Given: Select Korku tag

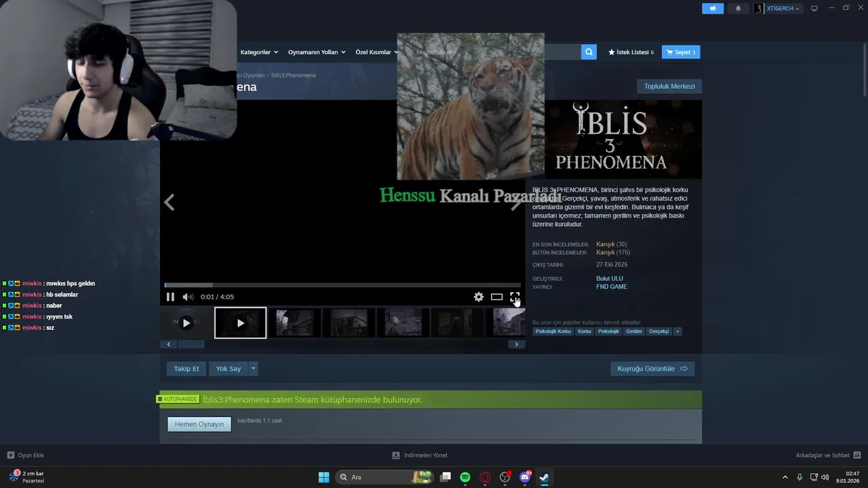Looking at the screenshot, I should 585,331.
